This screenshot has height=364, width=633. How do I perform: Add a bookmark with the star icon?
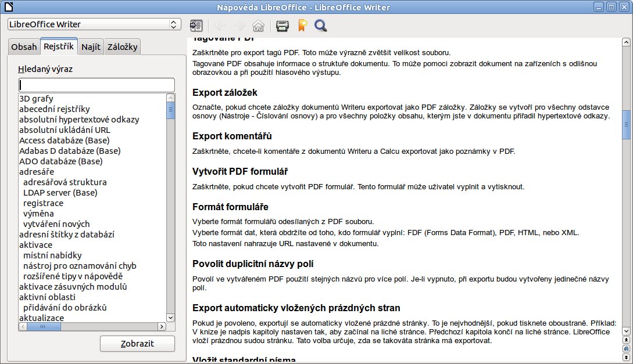(302, 26)
